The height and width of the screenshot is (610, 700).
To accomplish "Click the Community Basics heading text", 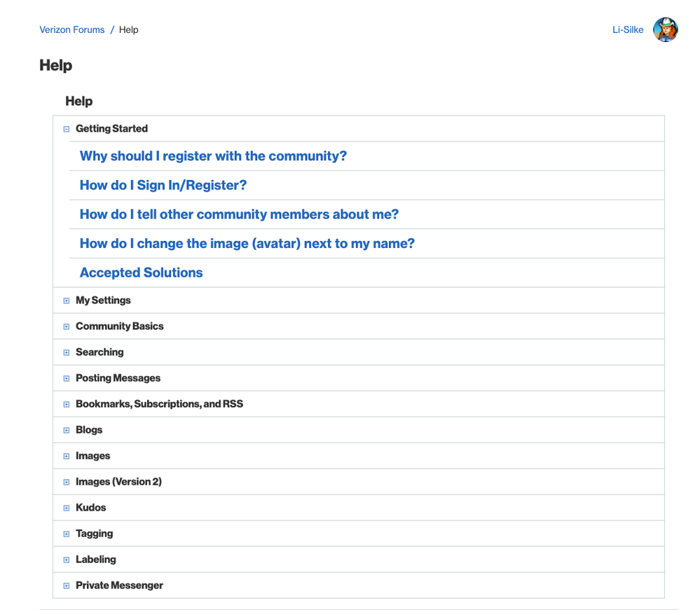I will point(120,326).
